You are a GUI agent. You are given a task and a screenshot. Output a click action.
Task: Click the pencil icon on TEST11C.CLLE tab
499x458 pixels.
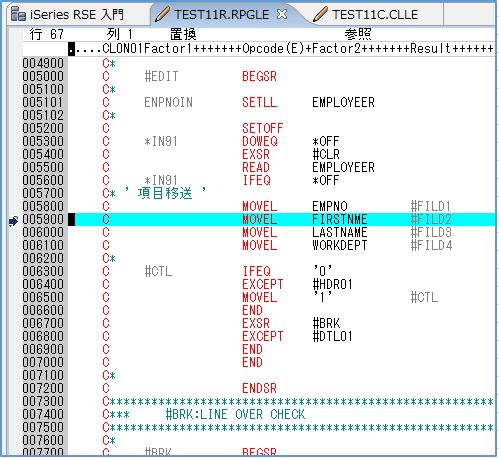[x=320, y=15]
